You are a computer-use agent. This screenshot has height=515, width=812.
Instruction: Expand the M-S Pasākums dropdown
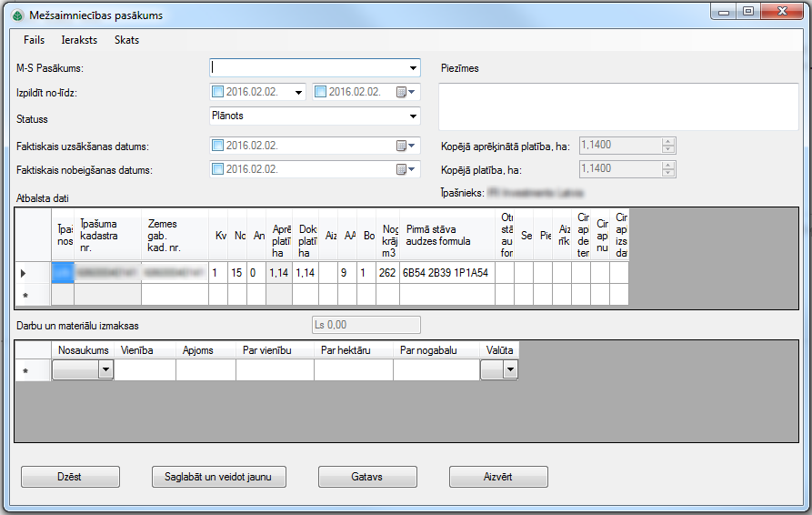(x=413, y=68)
